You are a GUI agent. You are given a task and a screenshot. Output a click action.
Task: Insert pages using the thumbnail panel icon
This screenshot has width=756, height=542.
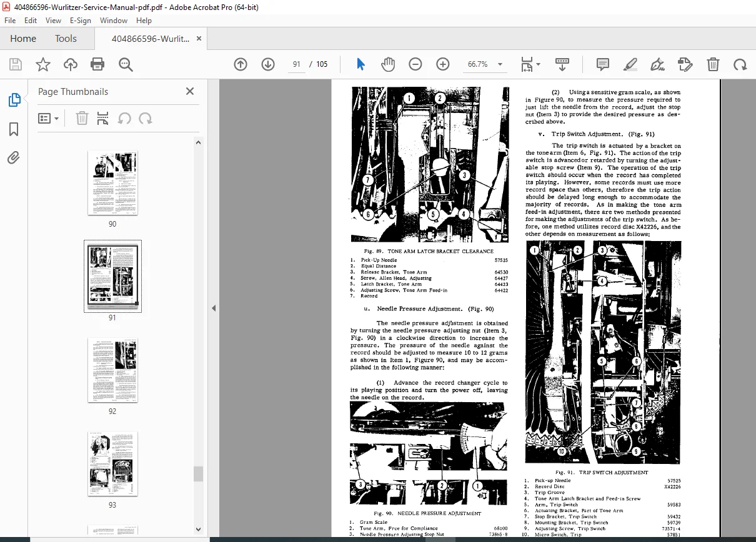(x=103, y=118)
